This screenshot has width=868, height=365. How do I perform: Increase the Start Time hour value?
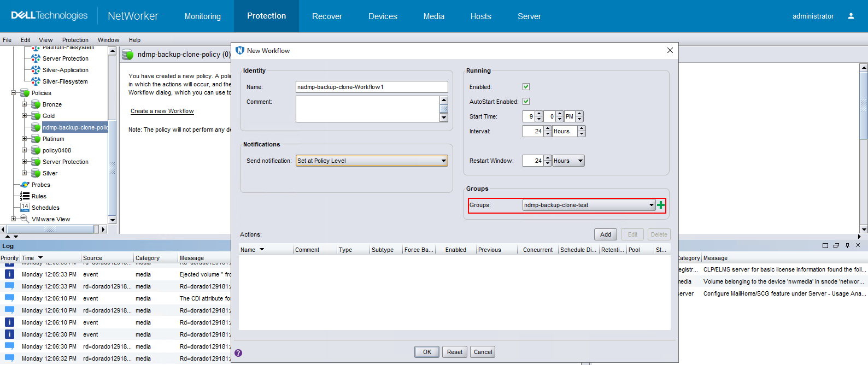(539, 114)
